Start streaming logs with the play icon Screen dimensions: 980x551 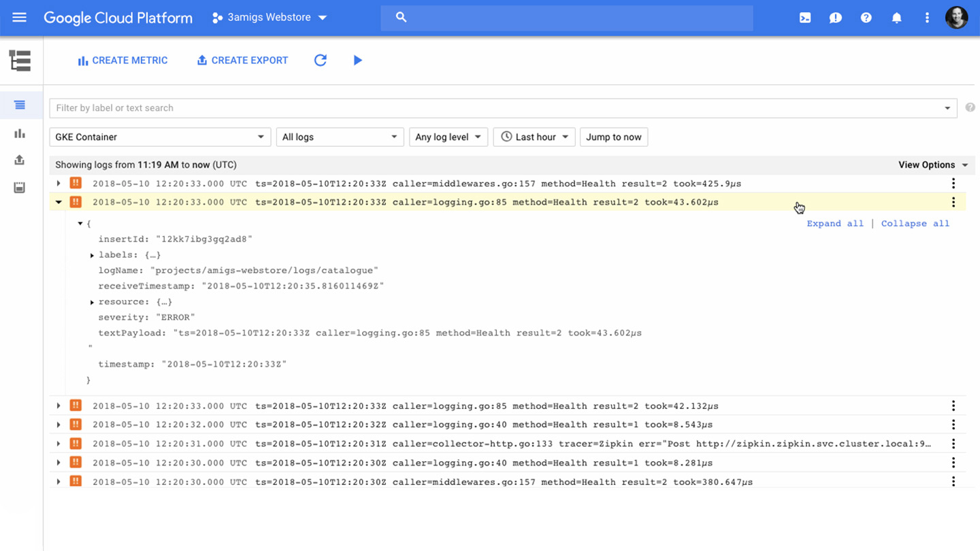pos(358,61)
